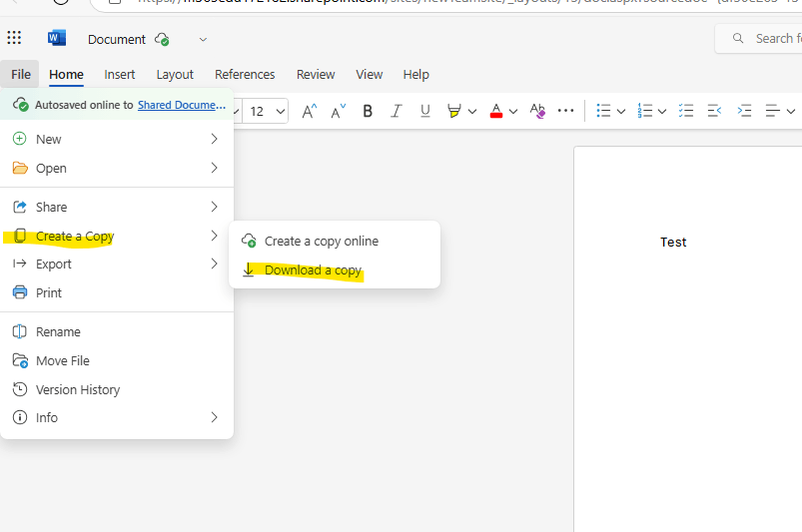Click the Test text in document
Screen dimensions: 802x532
[x=673, y=243]
